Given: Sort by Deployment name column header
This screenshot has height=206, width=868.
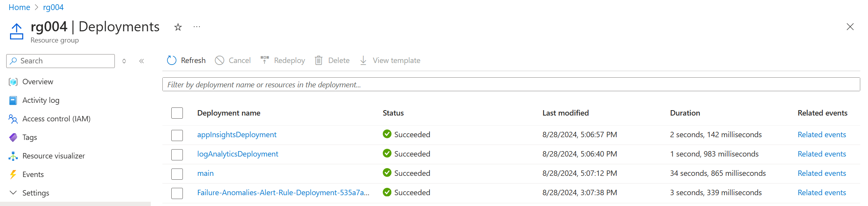Looking at the screenshot, I should coord(229,113).
